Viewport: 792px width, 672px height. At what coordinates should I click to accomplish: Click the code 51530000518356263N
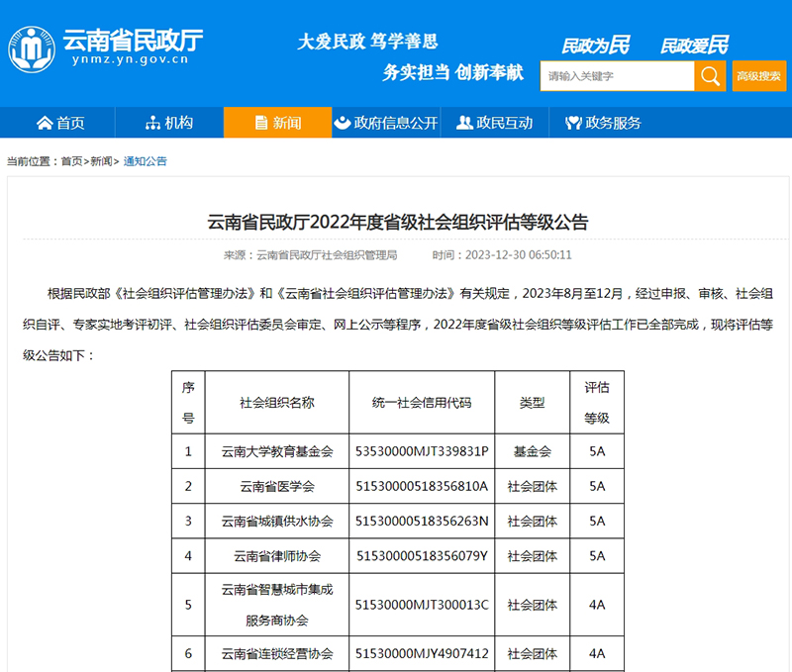pyautogui.click(x=422, y=521)
